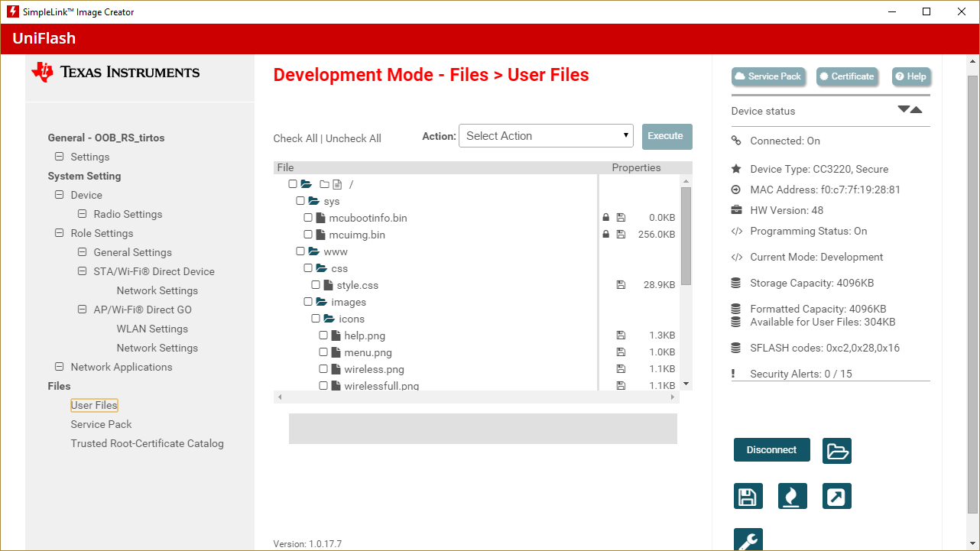The width and height of the screenshot is (980, 551).
Task: Click the lock icon for mcubootinfo.bin
Action: 605,218
